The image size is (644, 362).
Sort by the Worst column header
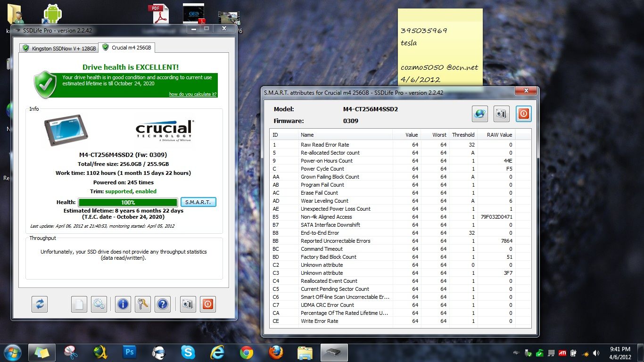click(435, 135)
